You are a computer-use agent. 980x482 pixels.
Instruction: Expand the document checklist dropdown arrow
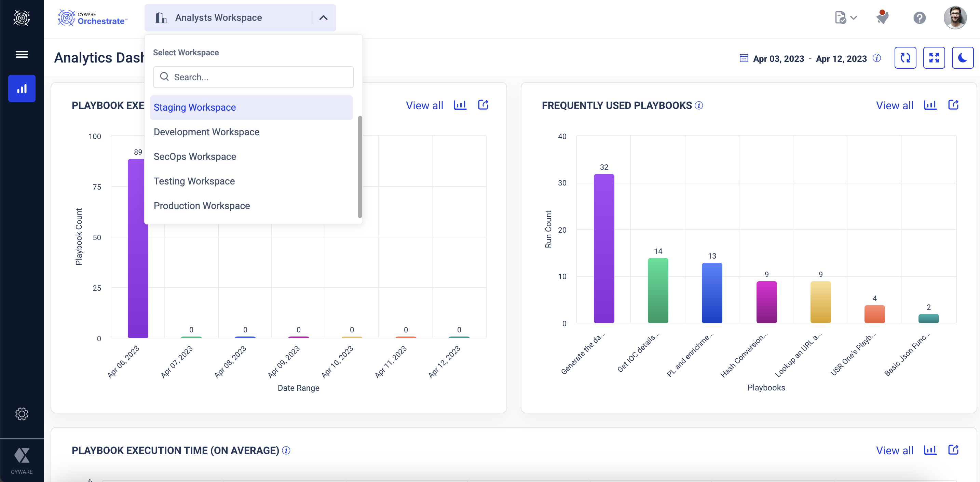[x=854, y=18]
